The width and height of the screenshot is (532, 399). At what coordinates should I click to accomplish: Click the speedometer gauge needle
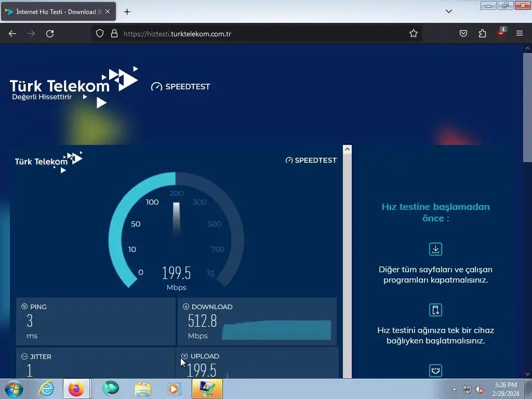tap(177, 219)
